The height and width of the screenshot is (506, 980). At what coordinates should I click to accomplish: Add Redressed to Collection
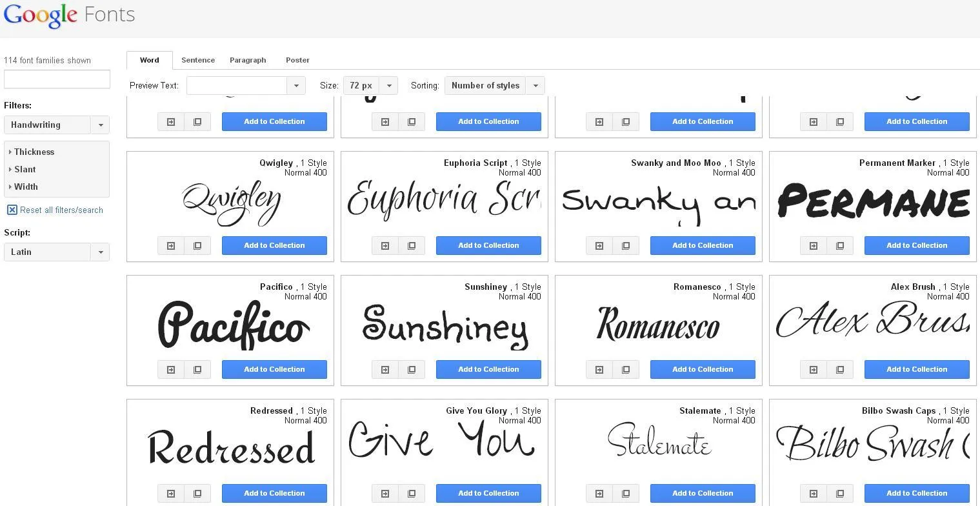(274, 493)
